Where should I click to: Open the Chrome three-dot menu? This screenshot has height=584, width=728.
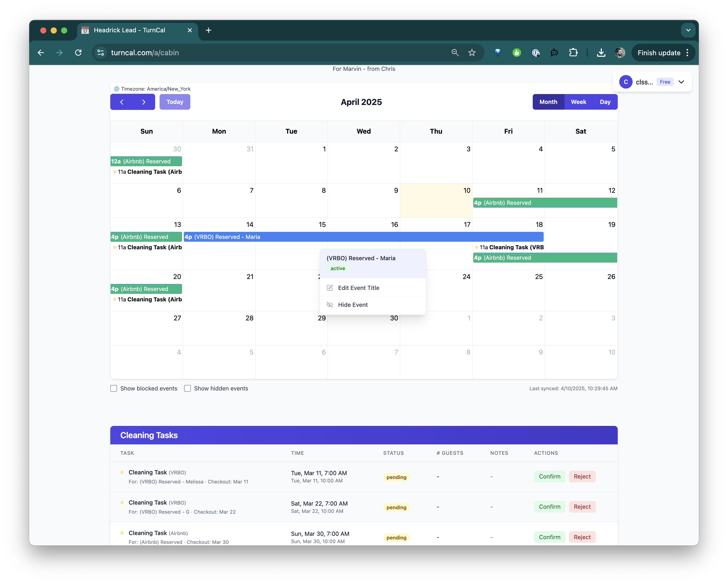tap(688, 53)
